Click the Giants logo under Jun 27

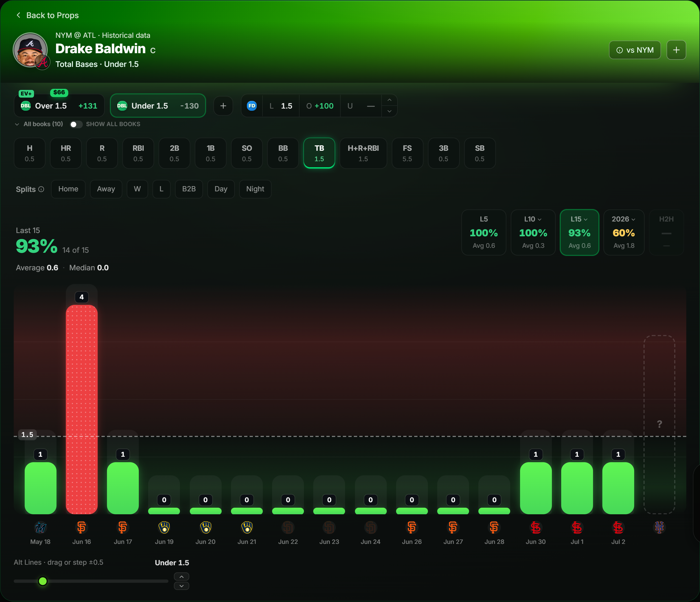(453, 527)
